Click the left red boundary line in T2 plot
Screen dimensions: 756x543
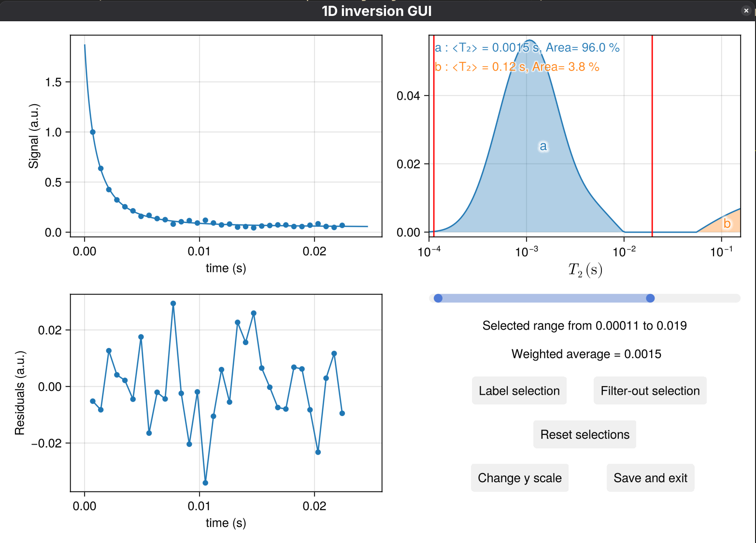(434, 145)
